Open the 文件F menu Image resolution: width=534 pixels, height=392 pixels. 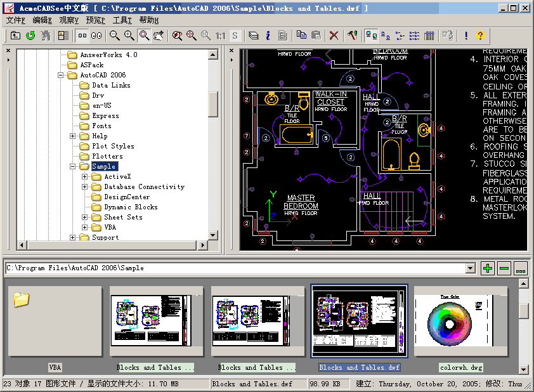16,20
